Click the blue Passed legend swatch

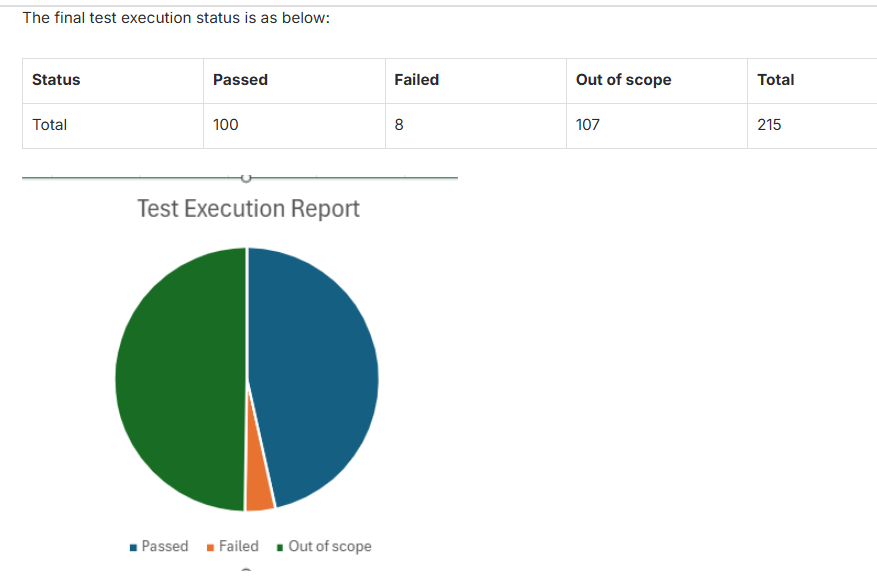(134, 547)
